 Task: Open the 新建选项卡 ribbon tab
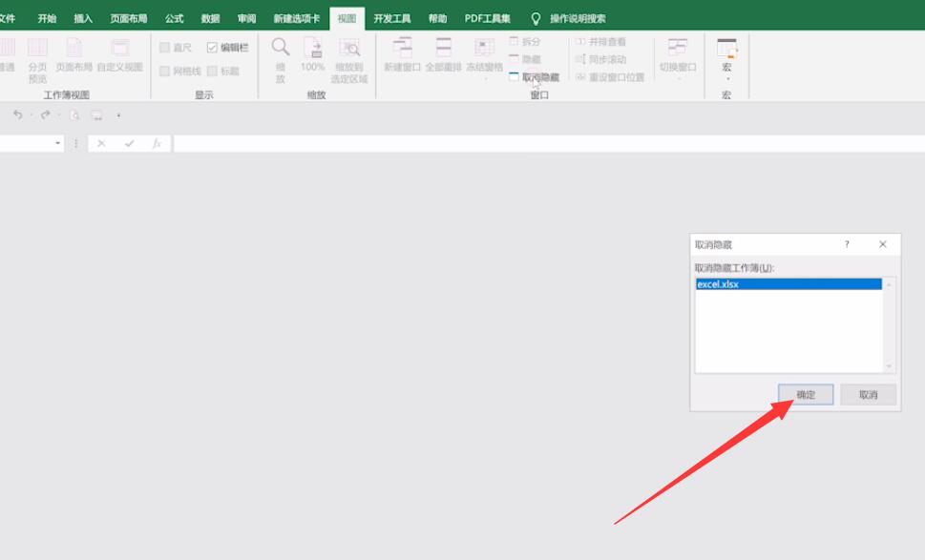pyautogui.click(x=297, y=19)
